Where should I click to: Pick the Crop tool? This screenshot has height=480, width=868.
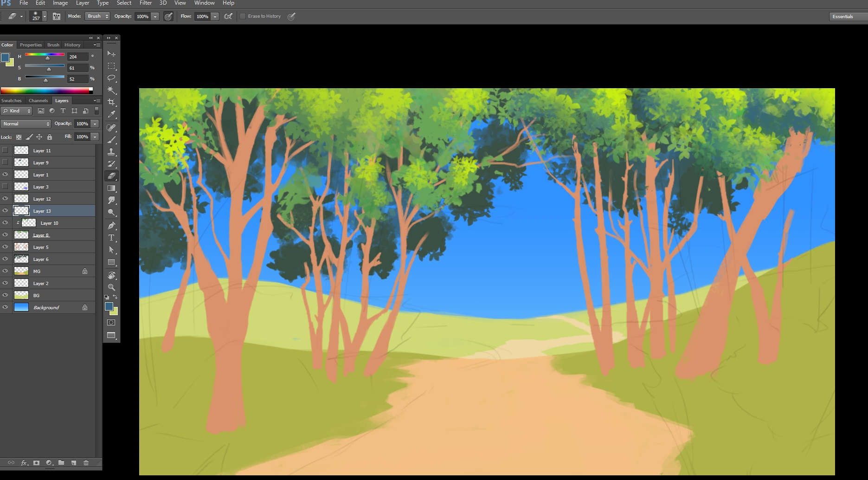pyautogui.click(x=111, y=102)
